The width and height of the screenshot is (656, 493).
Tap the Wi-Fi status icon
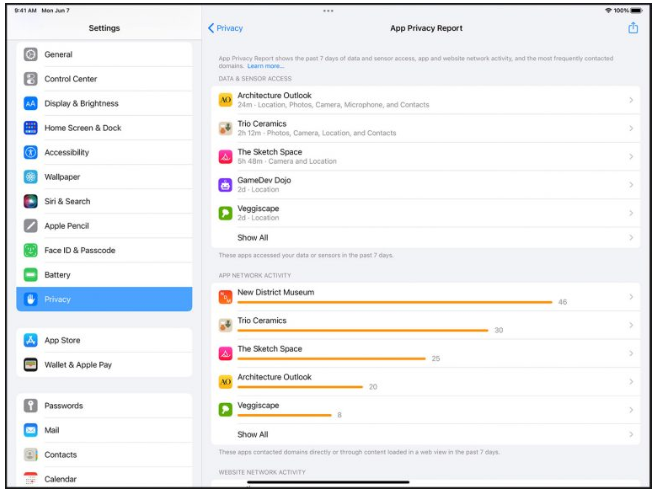608,10
